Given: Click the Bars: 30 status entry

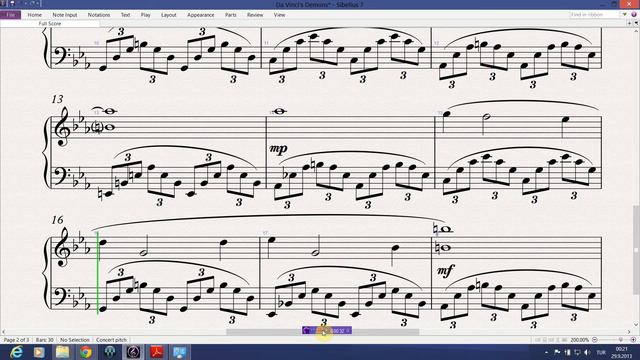Looking at the screenshot, I should (44, 340).
